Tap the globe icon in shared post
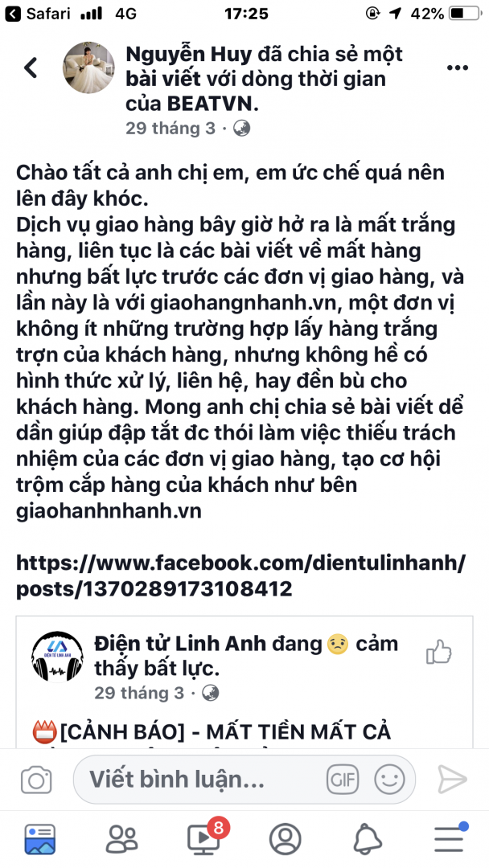Screen dimensions: 489x868 pyautogui.click(x=211, y=693)
